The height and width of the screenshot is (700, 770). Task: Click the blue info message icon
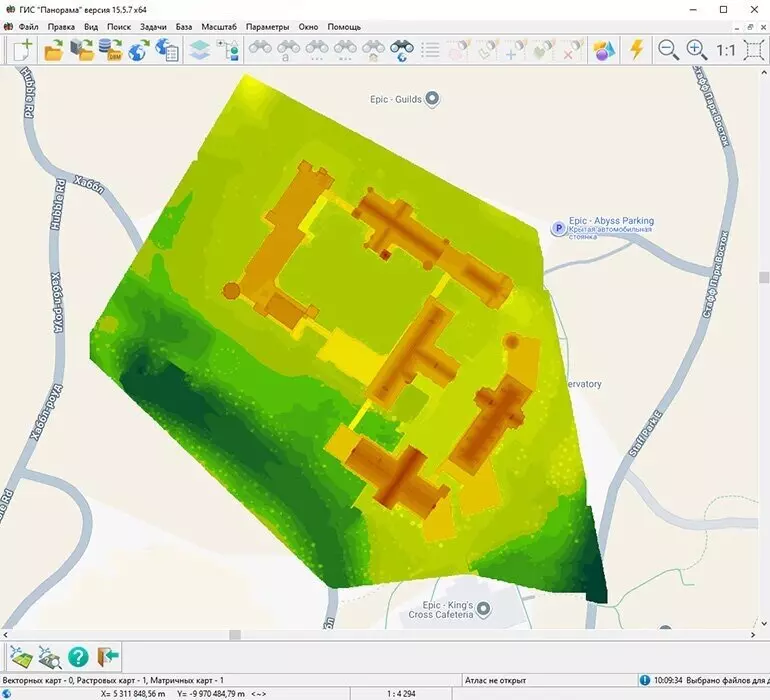(x=644, y=680)
